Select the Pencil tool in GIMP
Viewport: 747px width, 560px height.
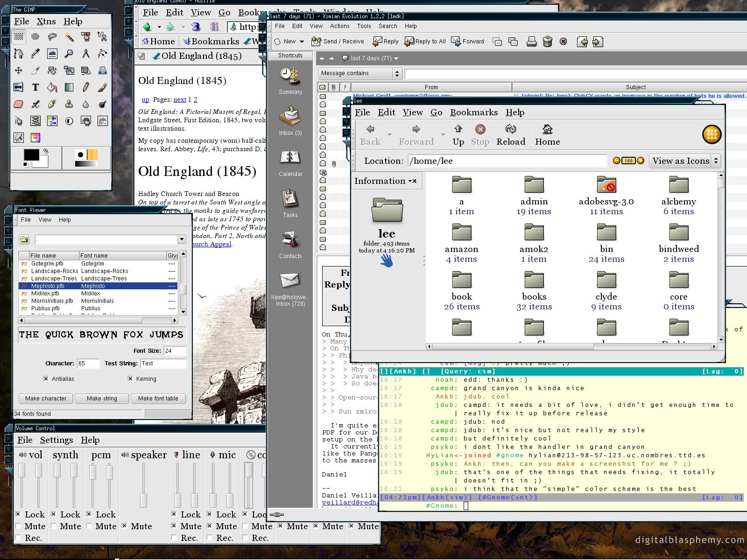(x=86, y=87)
